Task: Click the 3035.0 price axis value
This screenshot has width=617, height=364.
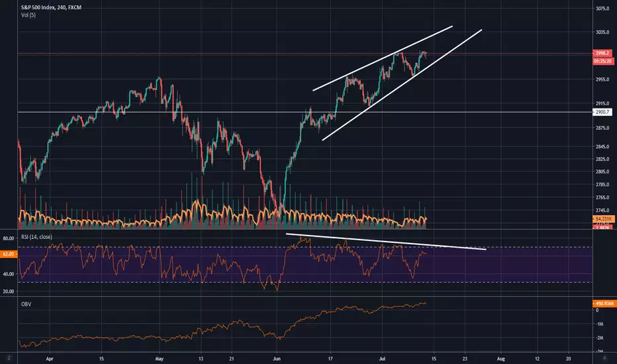Action: tap(602, 32)
